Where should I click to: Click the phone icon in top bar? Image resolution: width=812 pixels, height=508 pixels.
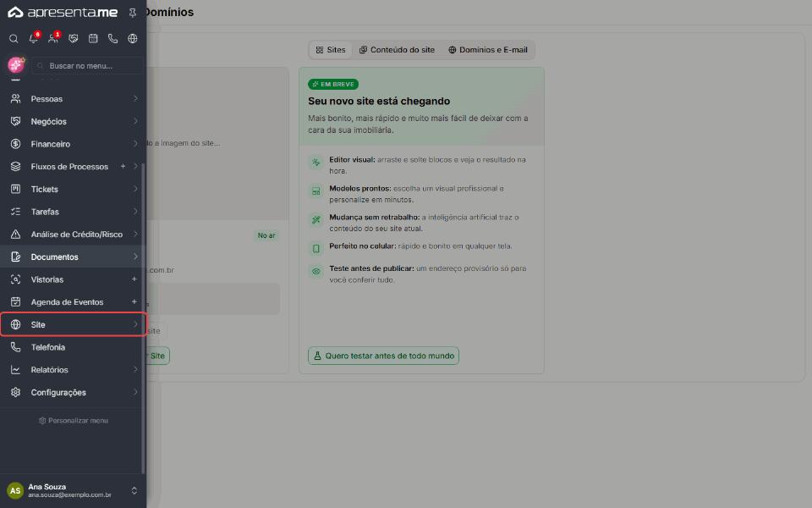[112, 38]
